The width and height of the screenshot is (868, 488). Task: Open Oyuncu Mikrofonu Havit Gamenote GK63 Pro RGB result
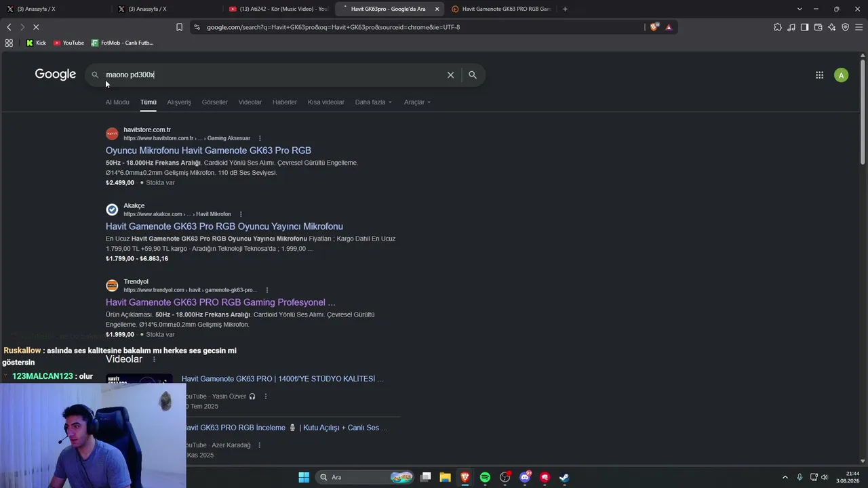click(208, 150)
